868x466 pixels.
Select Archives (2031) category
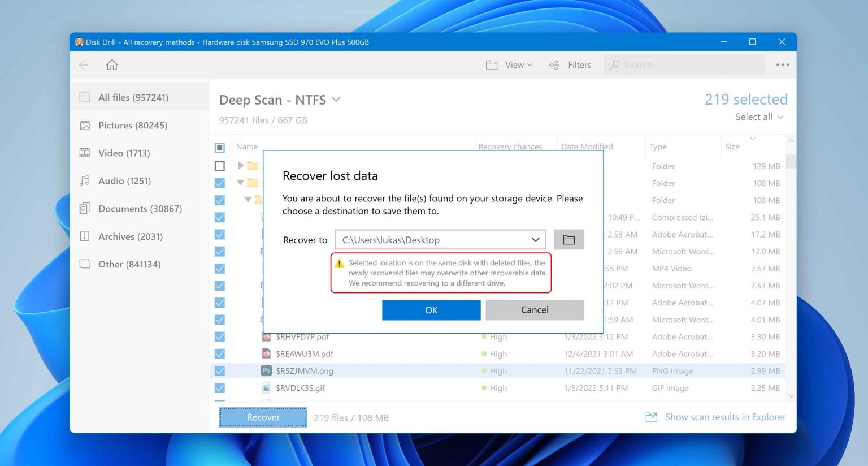tap(140, 236)
